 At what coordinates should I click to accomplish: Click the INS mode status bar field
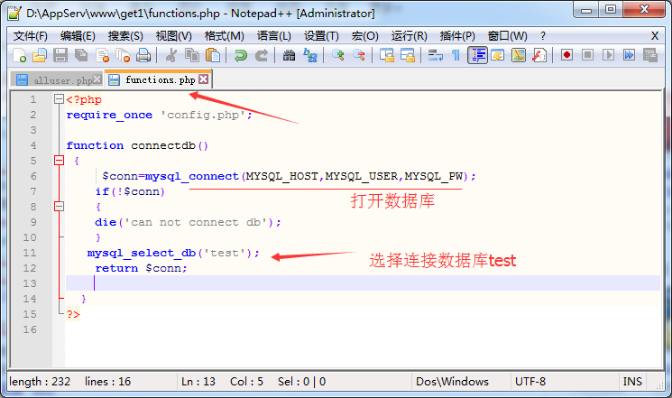[x=632, y=381]
